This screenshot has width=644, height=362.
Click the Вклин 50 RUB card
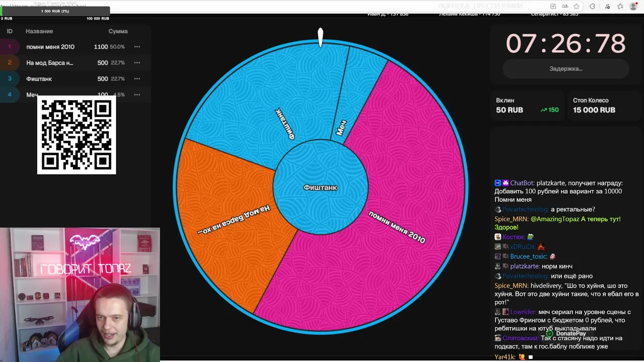click(527, 106)
